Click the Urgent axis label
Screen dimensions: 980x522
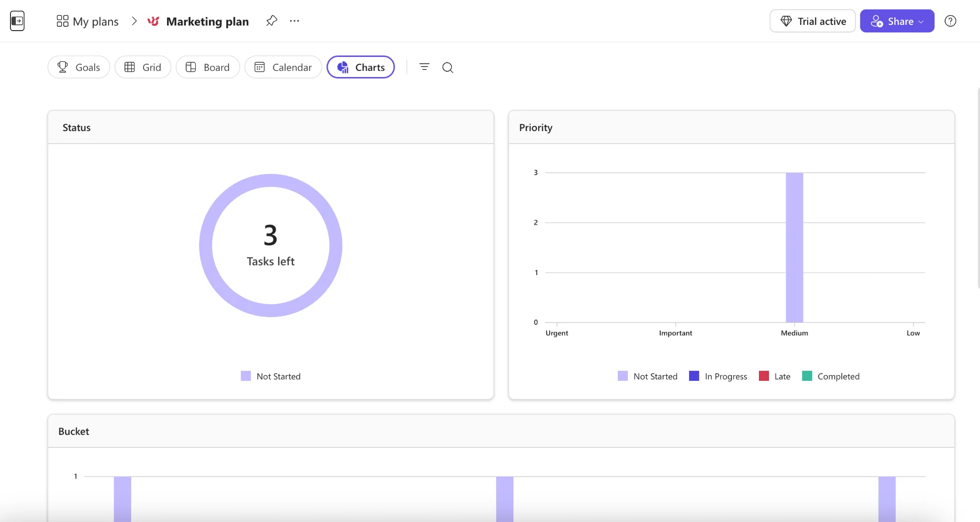557,333
